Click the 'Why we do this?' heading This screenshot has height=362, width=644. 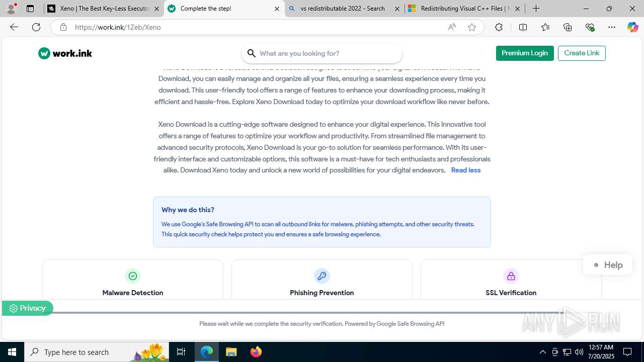click(x=188, y=210)
